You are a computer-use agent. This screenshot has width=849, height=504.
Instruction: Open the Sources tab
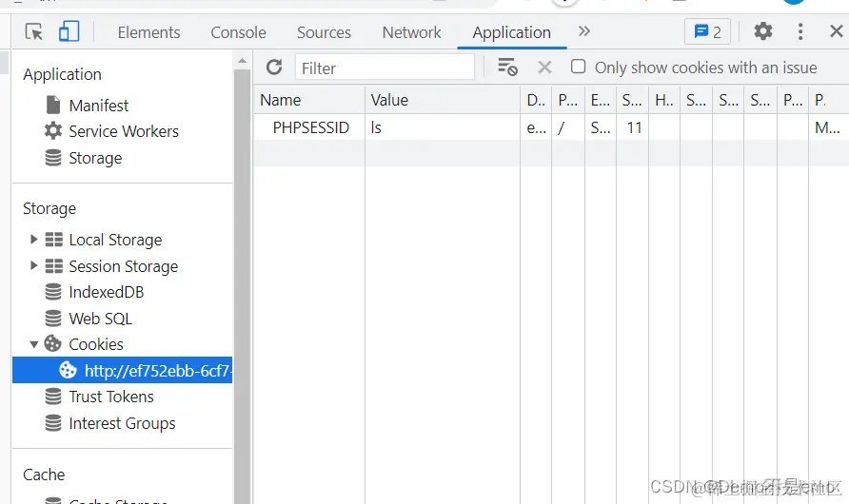point(324,32)
